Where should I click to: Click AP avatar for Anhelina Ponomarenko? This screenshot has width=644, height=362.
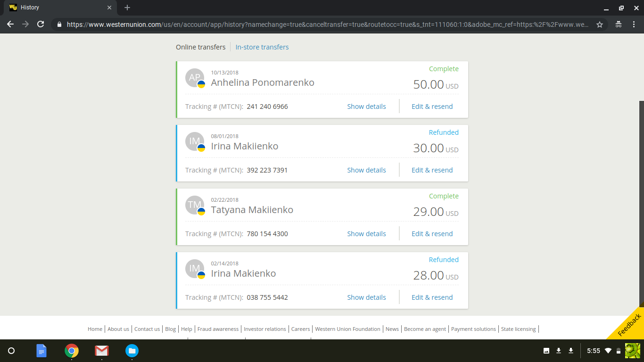195,78
